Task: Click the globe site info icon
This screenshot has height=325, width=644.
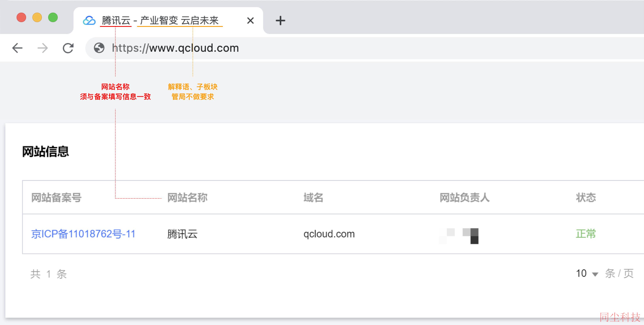Action: click(x=99, y=48)
